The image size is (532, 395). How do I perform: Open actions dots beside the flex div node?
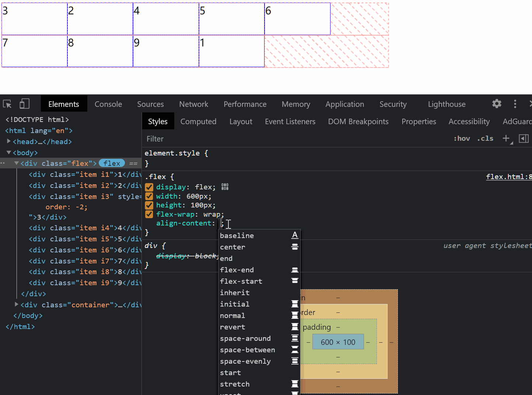click(3, 163)
